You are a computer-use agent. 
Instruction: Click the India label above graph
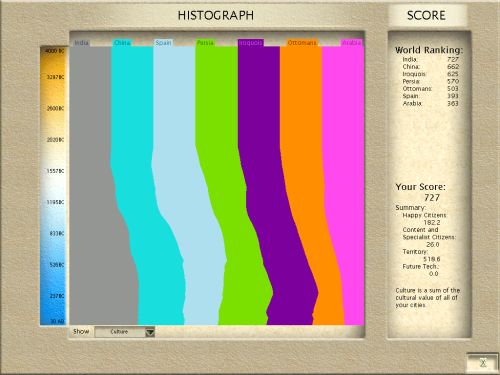coord(81,43)
